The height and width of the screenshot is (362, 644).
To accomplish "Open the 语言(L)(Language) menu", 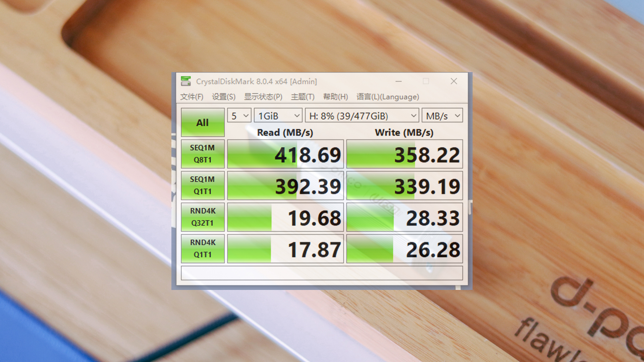I will tap(387, 97).
